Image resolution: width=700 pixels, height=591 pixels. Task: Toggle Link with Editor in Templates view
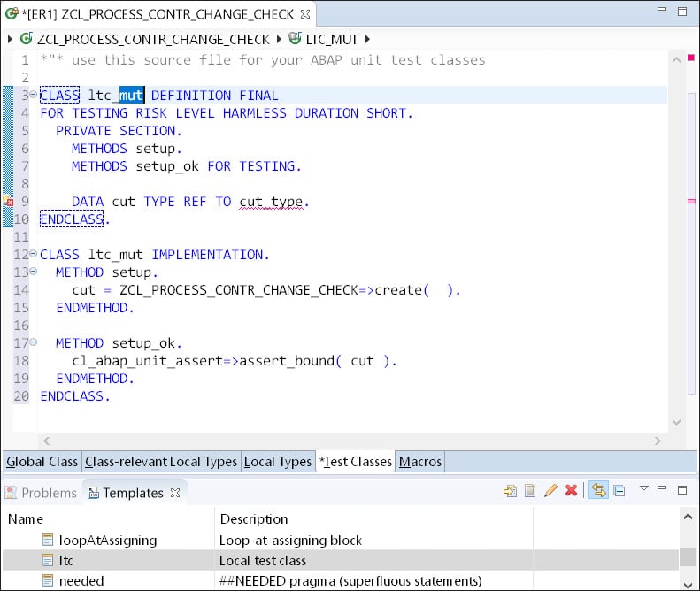click(x=598, y=491)
